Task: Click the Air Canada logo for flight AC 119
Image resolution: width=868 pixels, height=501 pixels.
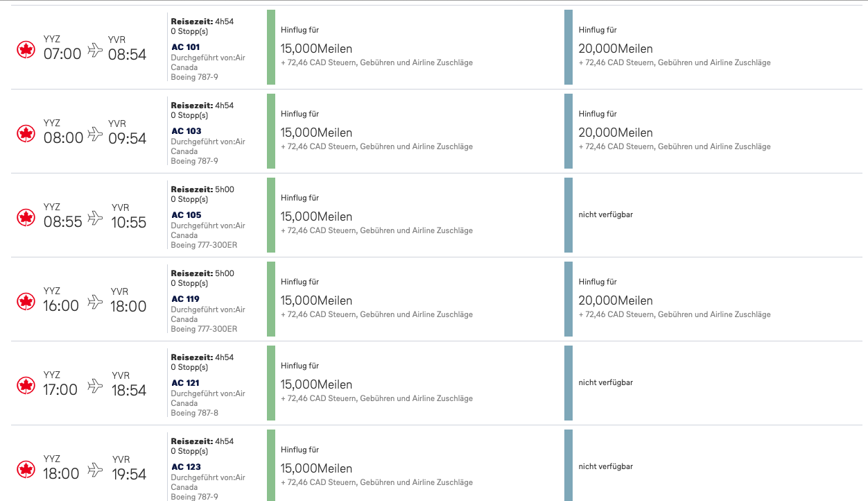Action: [x=26, y=301]
